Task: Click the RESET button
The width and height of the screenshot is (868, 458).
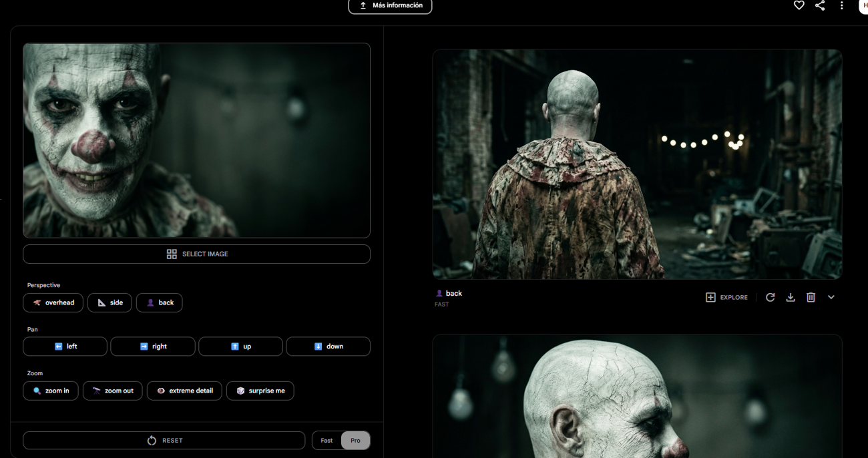Action: point(164,441)
